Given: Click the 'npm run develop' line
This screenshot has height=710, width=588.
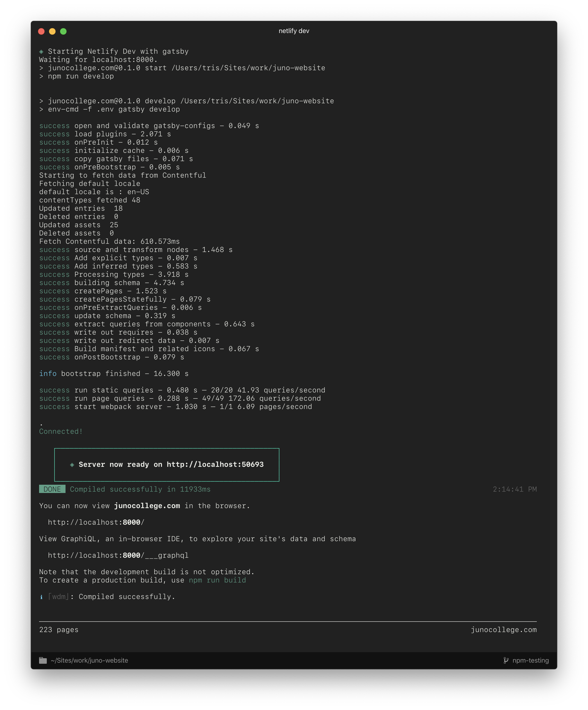Looking at the screenshot, I should pos(77,76).
